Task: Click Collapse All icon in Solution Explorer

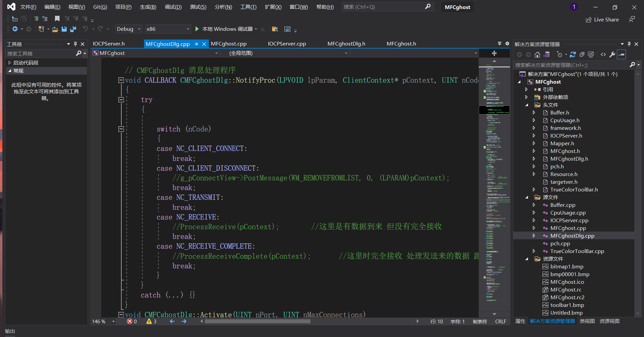Action: click(582, 55)
